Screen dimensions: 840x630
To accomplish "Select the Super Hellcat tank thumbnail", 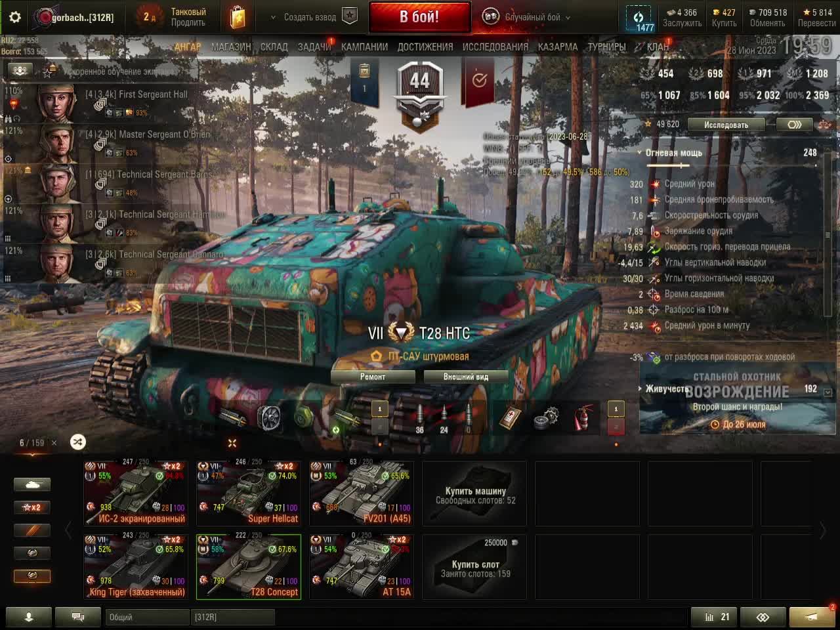I will (x=249, y=492).
